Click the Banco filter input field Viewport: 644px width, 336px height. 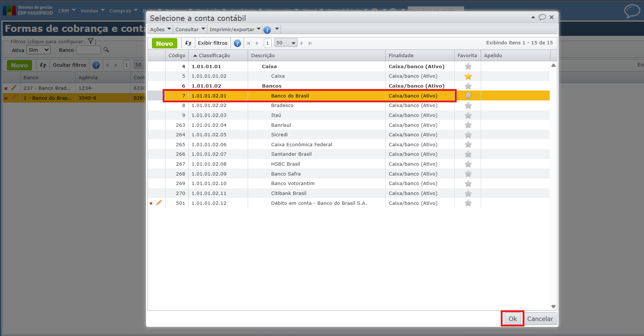pos(88,50)
